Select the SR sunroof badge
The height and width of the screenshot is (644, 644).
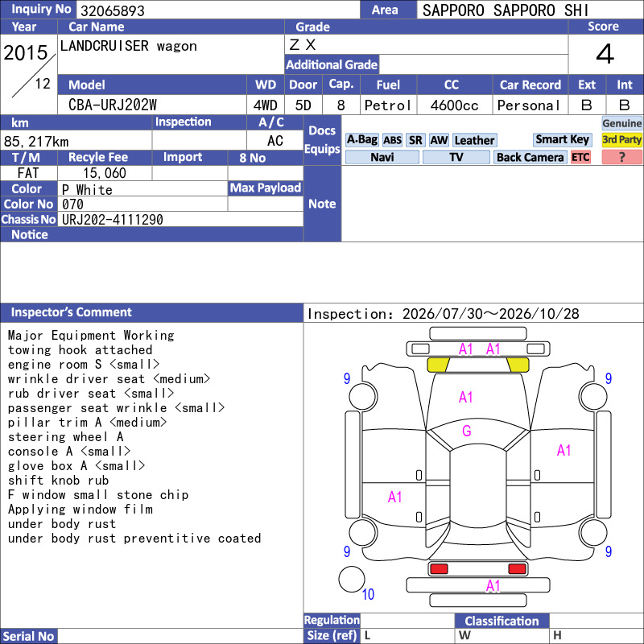(x=415, y=140)
